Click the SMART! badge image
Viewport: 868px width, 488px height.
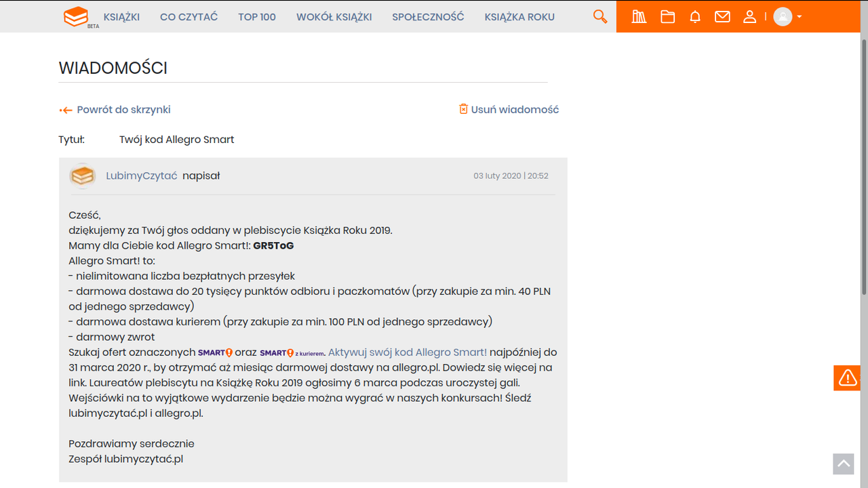pos(215,352)
